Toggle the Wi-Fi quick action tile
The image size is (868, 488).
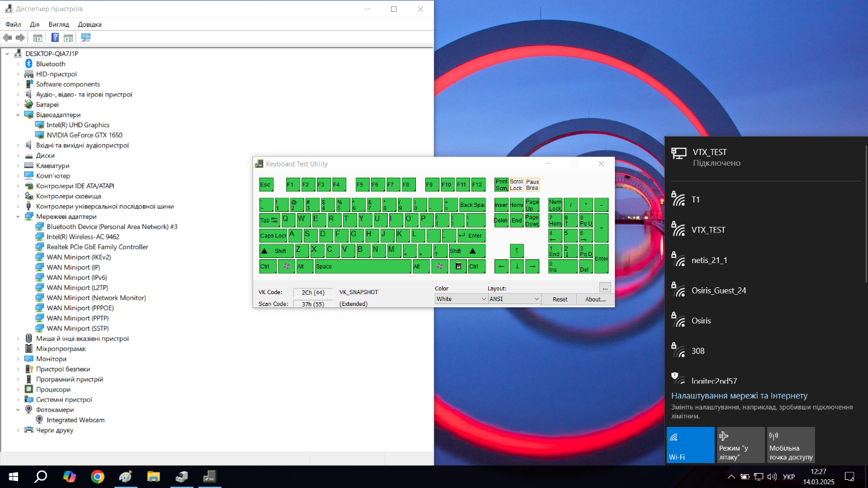(690, 445)
